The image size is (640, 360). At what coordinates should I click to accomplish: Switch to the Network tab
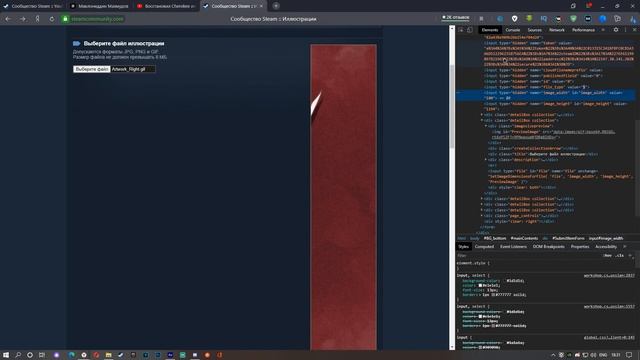click(x=556, y=30)
